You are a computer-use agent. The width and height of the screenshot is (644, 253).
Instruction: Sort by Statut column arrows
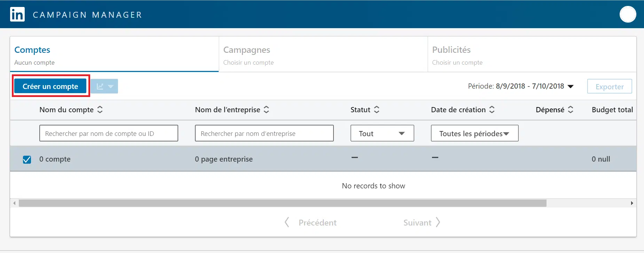[377, 110]
